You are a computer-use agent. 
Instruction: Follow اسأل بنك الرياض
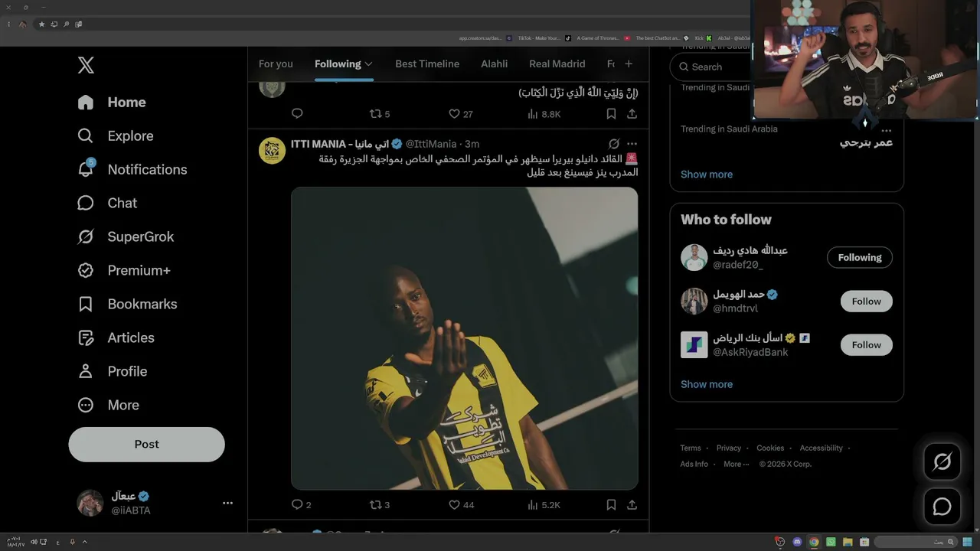[867, 345]
